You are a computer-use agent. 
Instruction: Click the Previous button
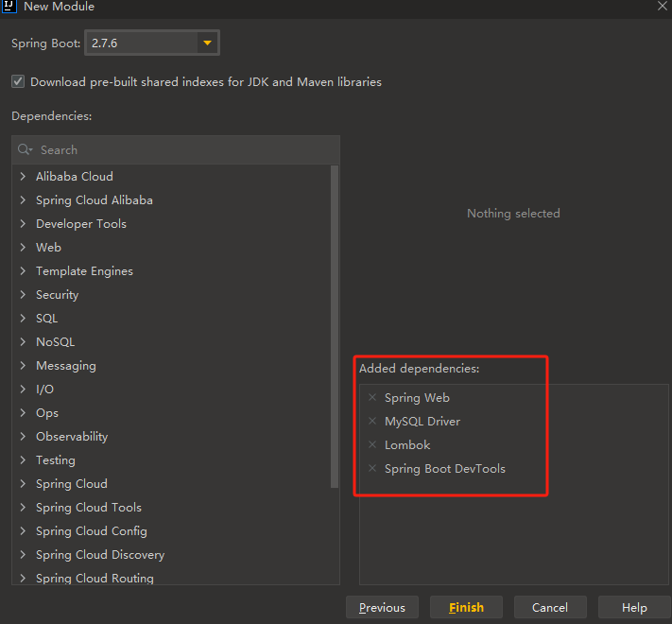(x=382, y=607)
